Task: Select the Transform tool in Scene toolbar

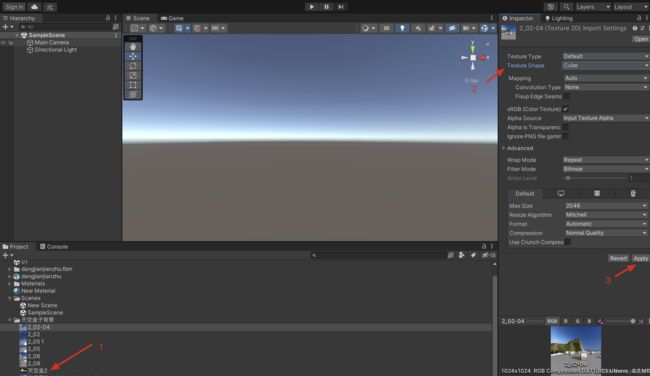Action: click(x=133, y=95)
